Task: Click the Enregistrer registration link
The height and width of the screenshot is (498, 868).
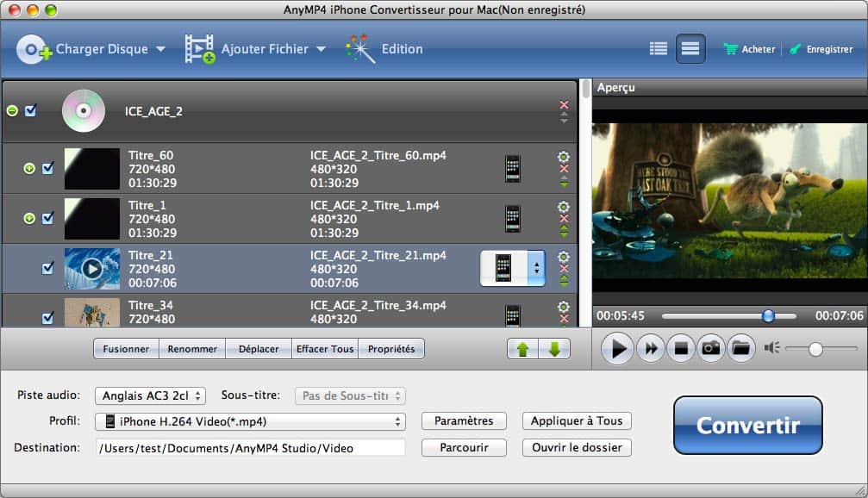Action: pos(821,49)
